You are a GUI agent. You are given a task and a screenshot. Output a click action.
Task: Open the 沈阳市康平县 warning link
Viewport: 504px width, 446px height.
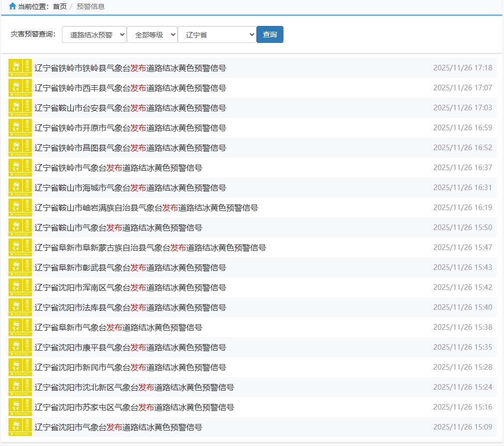click(130, 347)
